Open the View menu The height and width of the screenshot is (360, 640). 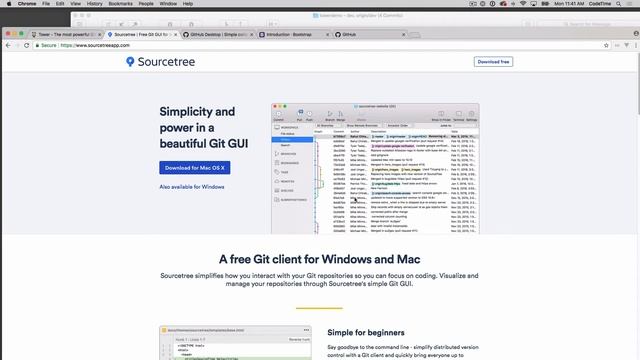point(76,4)
